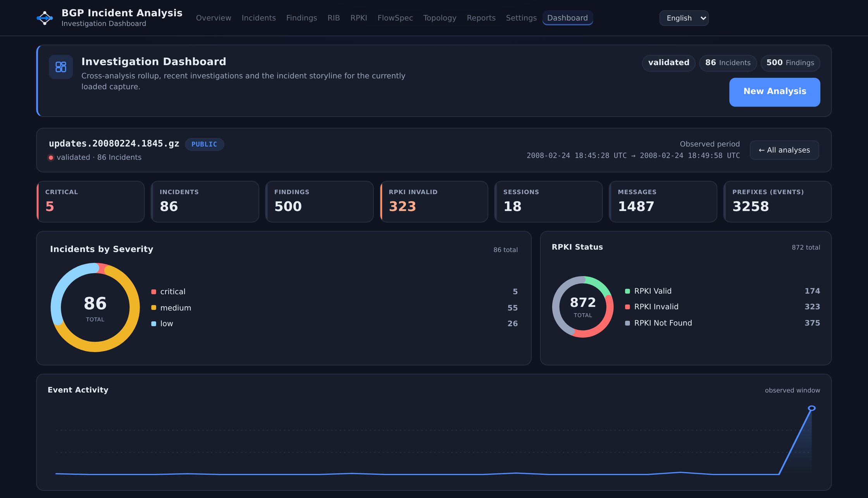Open the INCIDENTS 86 stat card

click(205, 202)
